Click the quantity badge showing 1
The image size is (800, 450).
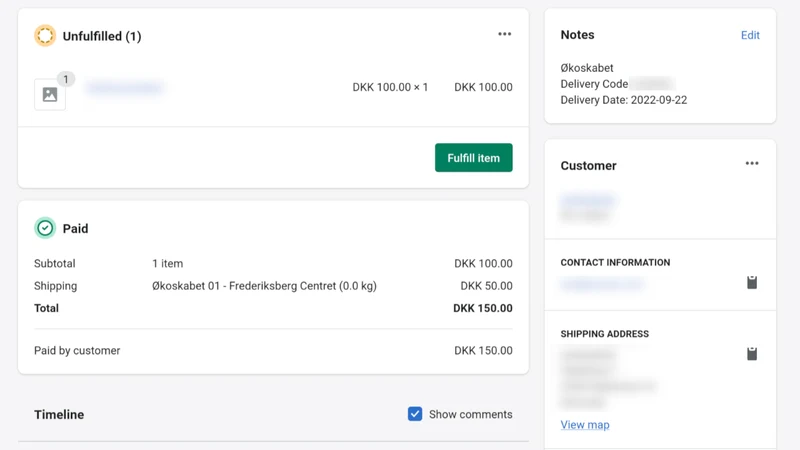pyautogui.click(x=65, y=79)
